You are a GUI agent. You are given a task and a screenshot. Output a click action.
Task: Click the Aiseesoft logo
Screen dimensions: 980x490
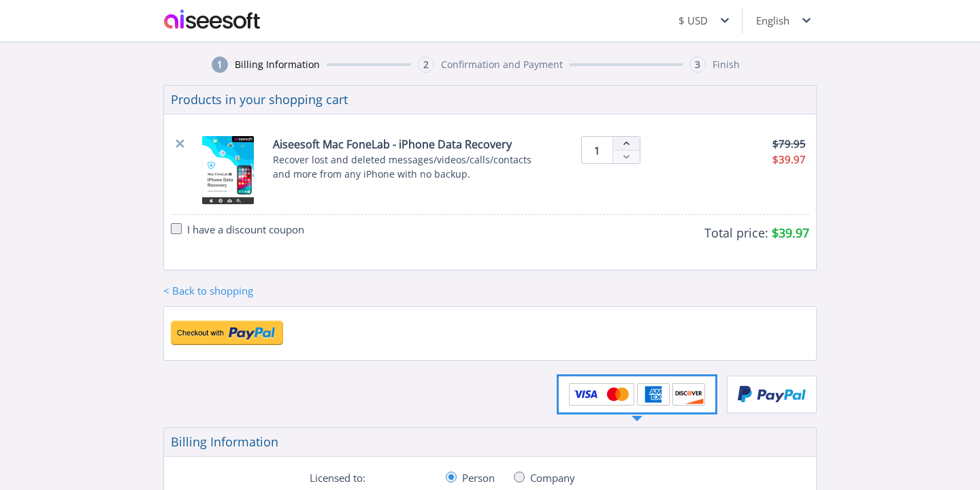[212, 20]
